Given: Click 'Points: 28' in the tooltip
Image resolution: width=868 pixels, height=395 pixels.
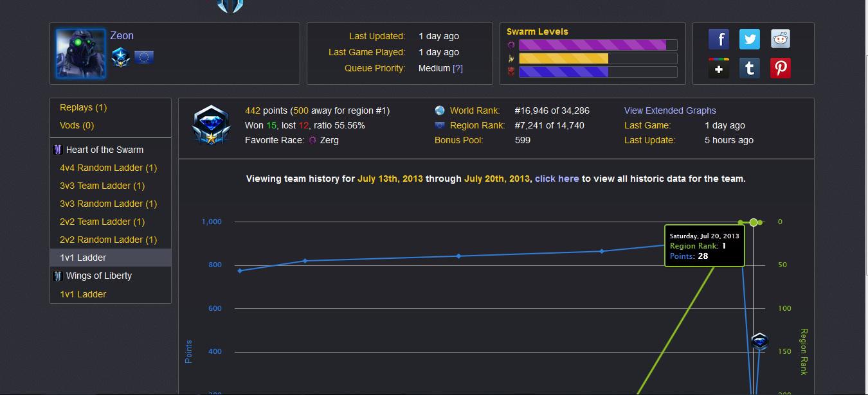Looking at the screenshot, I should [689, 256].
